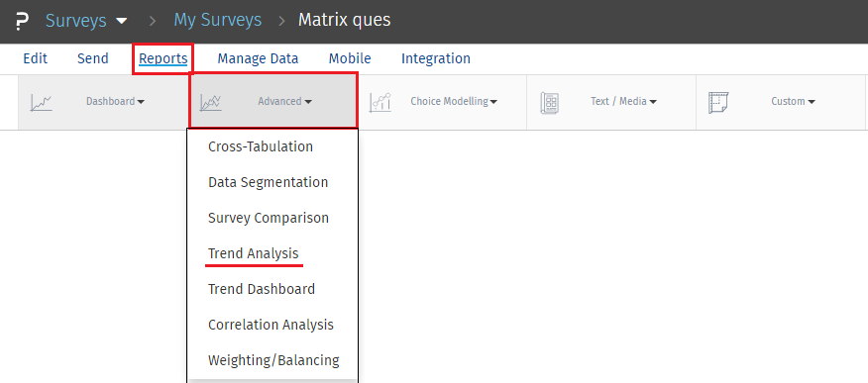The width and height of the screenshot is (868, 383).
Task: Navigate to My Surveys breadcrumb link
Action: [218, 21]
